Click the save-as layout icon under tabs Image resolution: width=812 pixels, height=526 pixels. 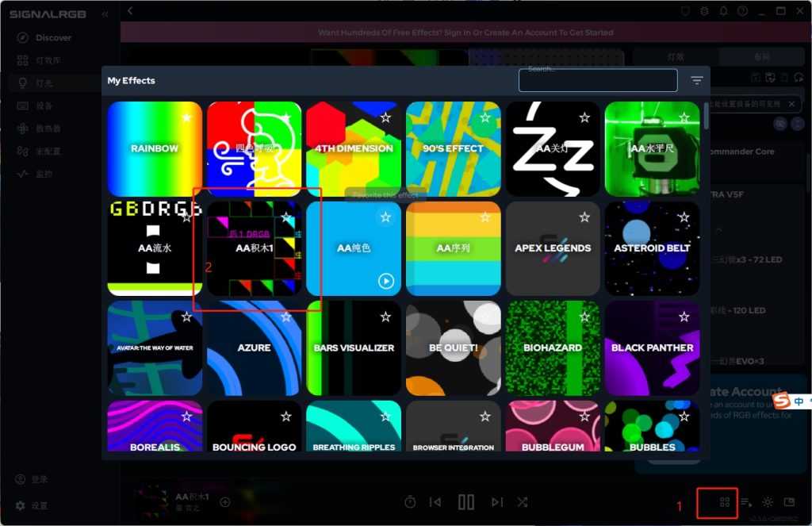(x=770, y=77)
